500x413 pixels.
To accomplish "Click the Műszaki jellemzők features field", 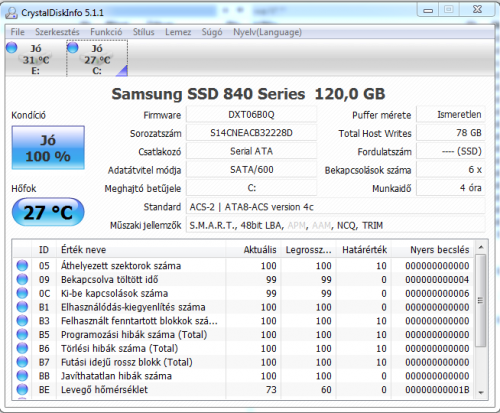I will pos(335,225).
